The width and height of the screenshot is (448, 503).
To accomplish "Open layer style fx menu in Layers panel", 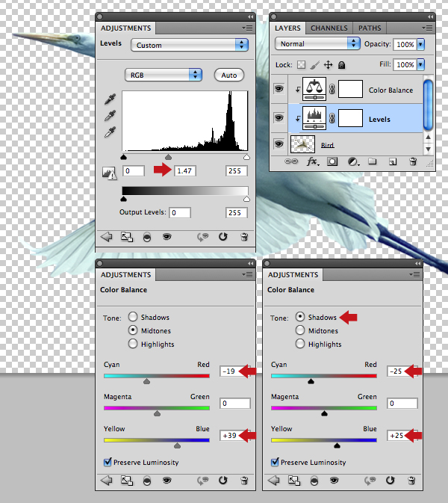I will click(x=313, y=161).
